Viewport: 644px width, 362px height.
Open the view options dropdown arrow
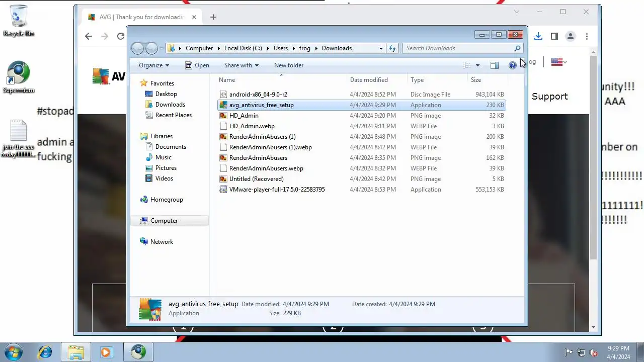[x=477, y=65]
